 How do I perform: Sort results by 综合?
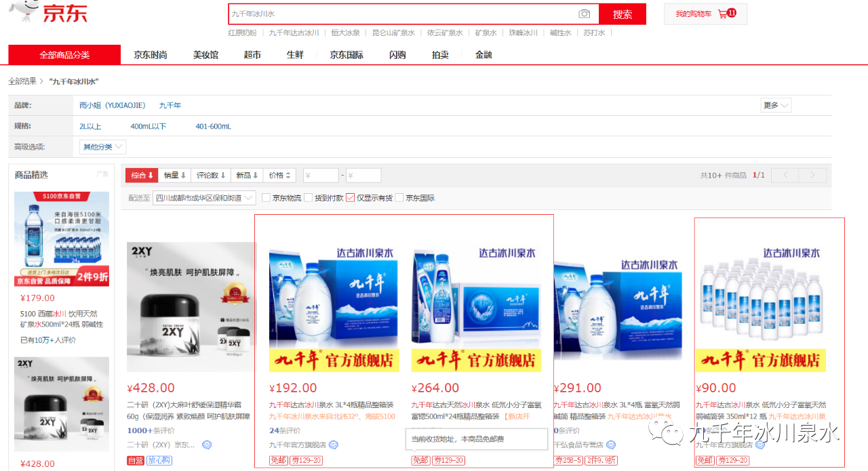tap(142, 176)
